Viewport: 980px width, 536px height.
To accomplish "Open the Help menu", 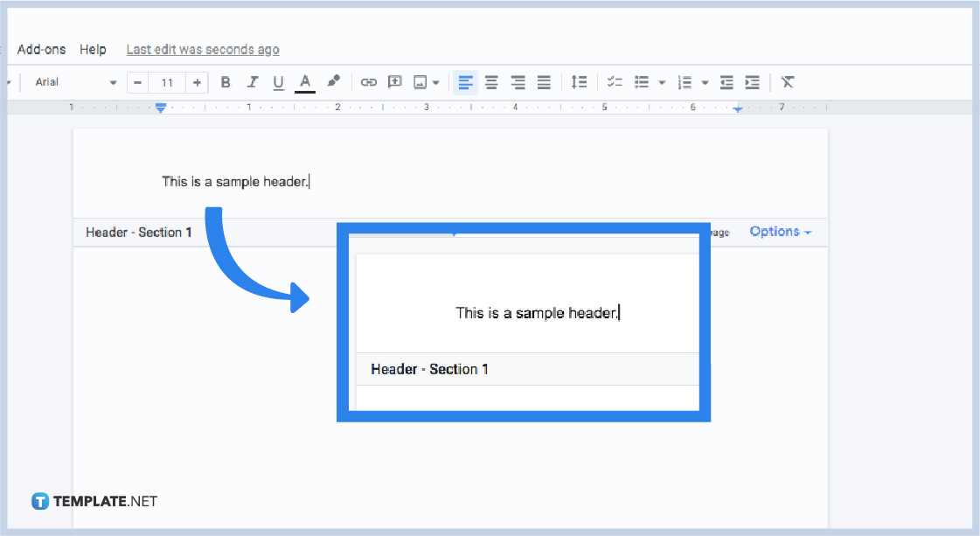I will click(93, 49).
